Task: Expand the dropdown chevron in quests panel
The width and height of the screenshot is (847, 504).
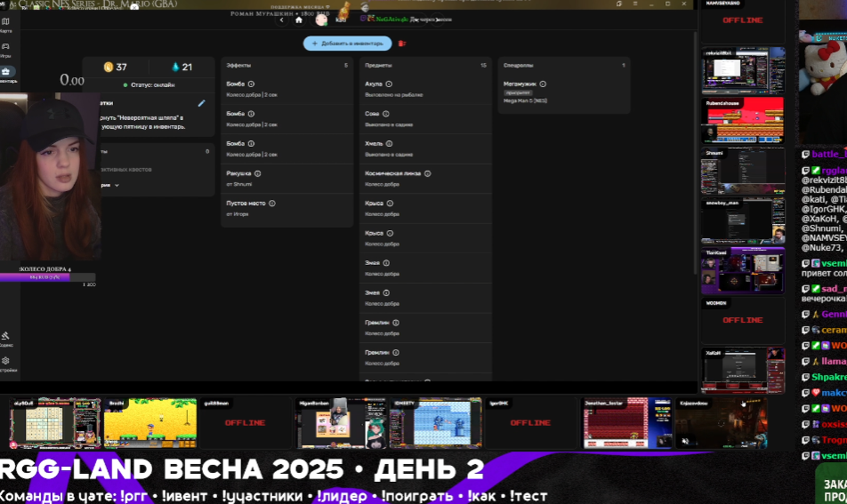Action: point(117,185)
